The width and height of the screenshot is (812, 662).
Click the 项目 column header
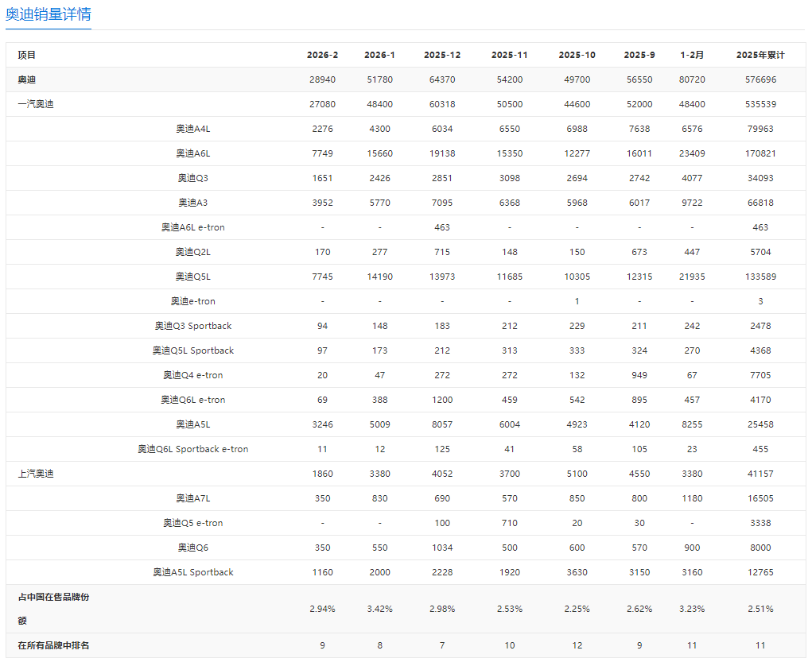click(x=27, y=55)
